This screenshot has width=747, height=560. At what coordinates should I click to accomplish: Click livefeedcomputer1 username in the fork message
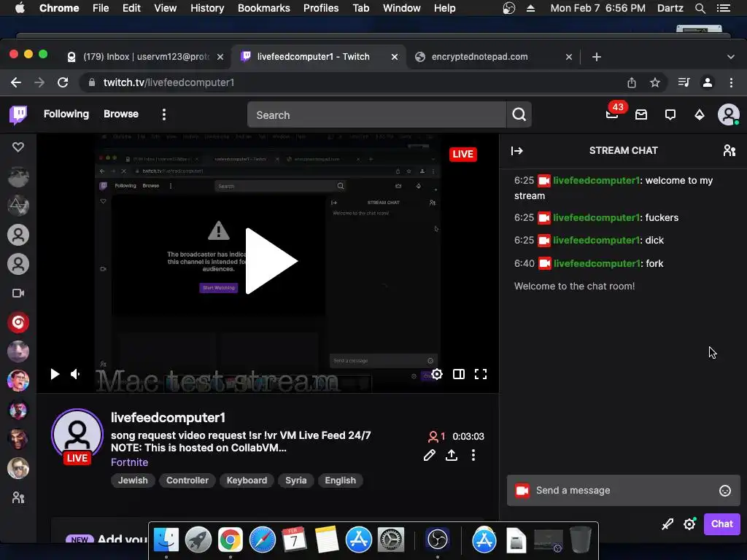click(x=596, y=263)
